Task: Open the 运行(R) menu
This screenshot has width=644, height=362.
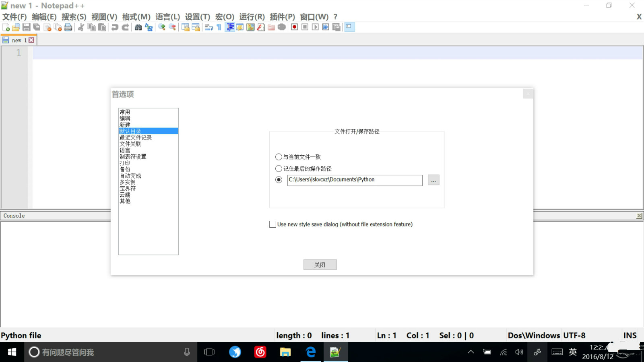Action: 252,17
